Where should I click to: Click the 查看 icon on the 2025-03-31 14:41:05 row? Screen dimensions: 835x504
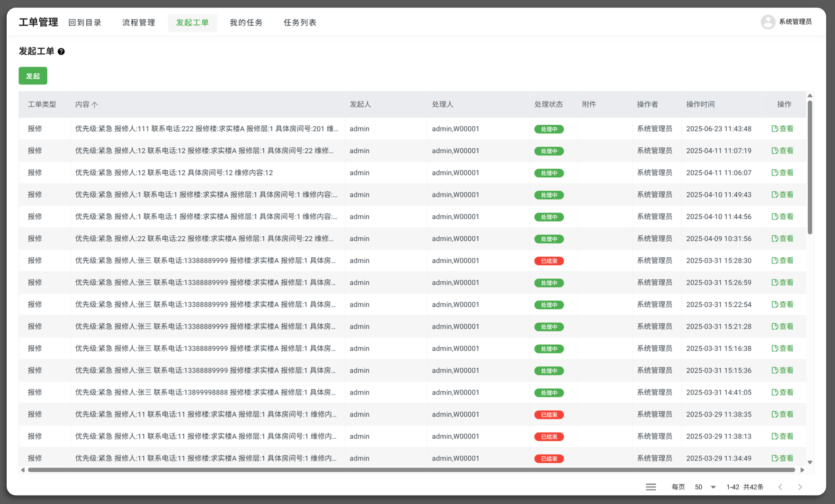pyautogui.click(x=783, y=392)
